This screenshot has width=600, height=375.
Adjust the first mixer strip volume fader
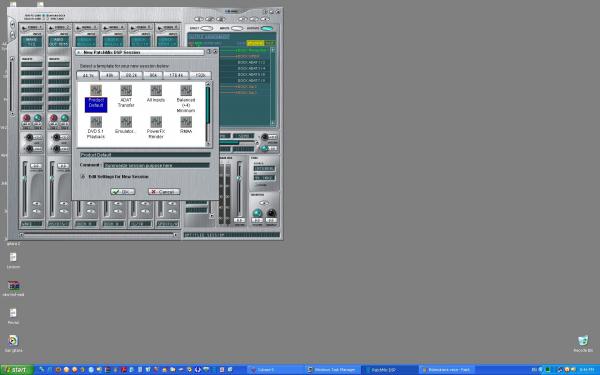24,178
